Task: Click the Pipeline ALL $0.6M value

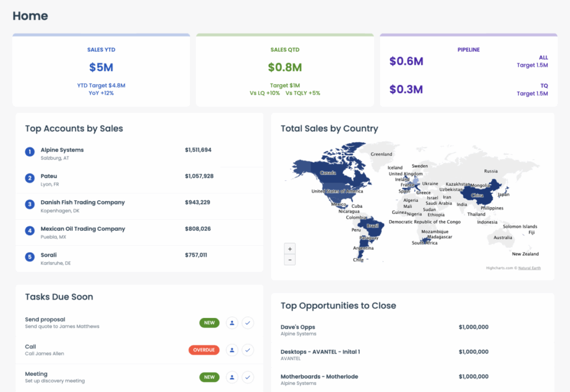Action: (x=406, y=61)
